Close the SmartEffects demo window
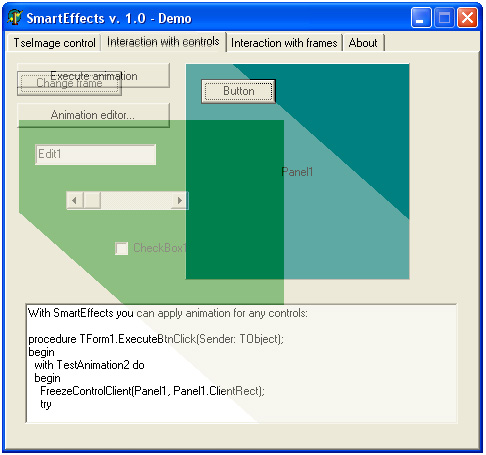 [467, 18]
